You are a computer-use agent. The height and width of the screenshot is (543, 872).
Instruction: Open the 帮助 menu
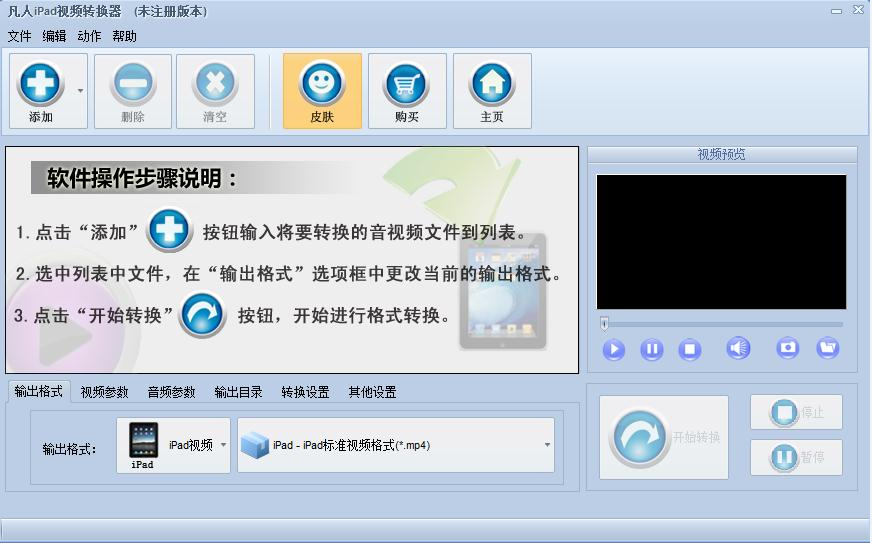(124, 36)
